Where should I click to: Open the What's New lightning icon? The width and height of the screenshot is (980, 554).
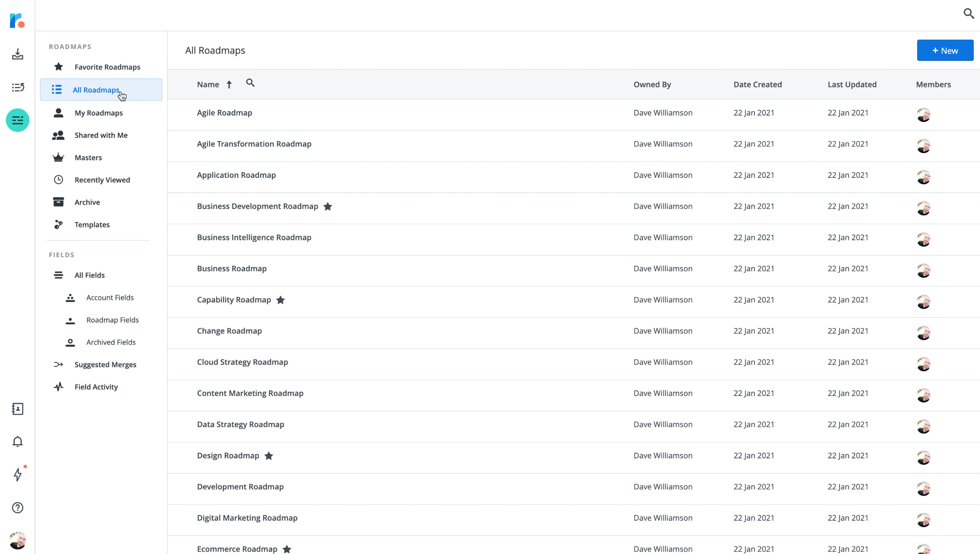tap(18, 475)
